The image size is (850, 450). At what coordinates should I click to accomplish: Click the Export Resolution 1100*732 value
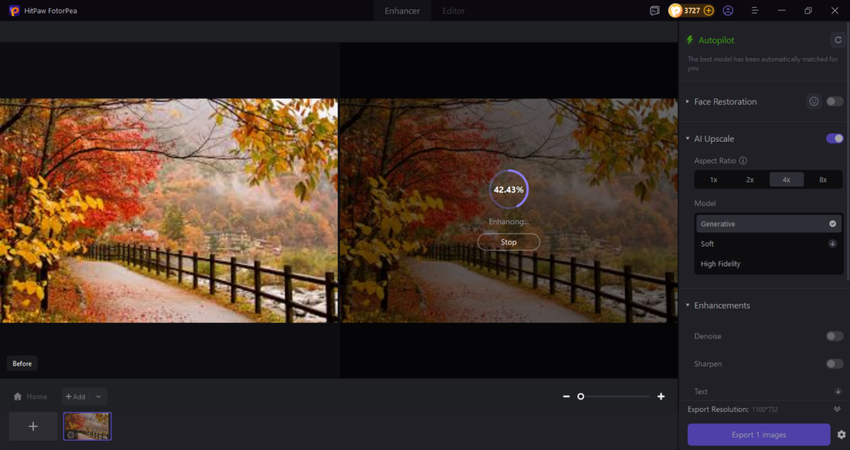(765, 409)
